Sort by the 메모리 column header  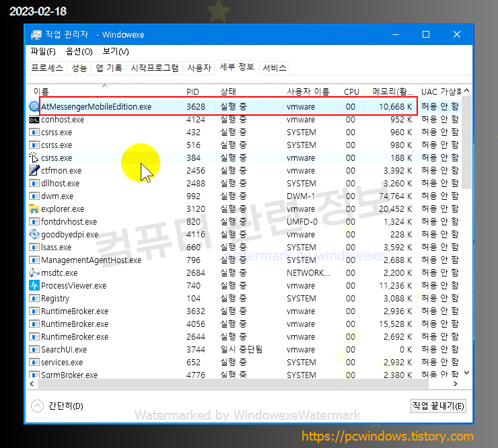[x=390, y=91]
